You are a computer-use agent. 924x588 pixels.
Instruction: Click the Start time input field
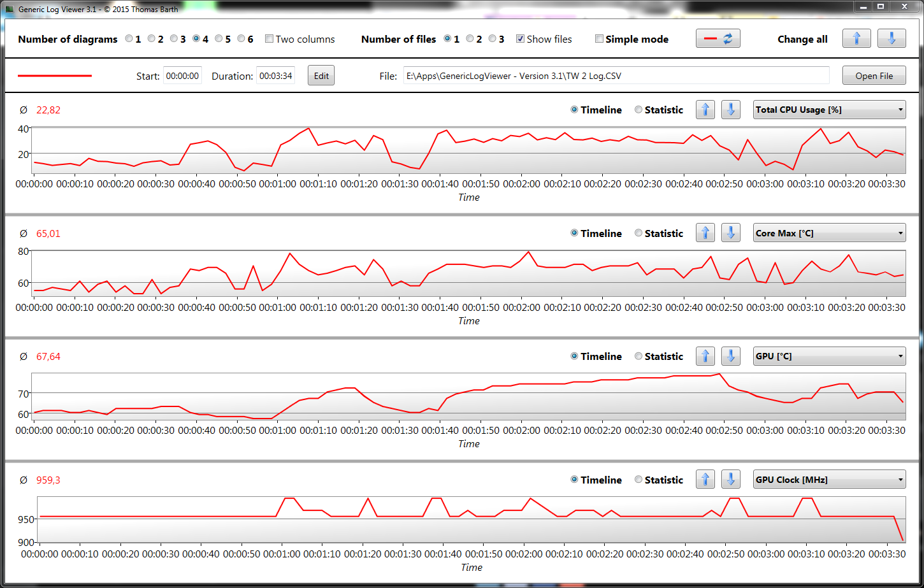tap(182, 76)
